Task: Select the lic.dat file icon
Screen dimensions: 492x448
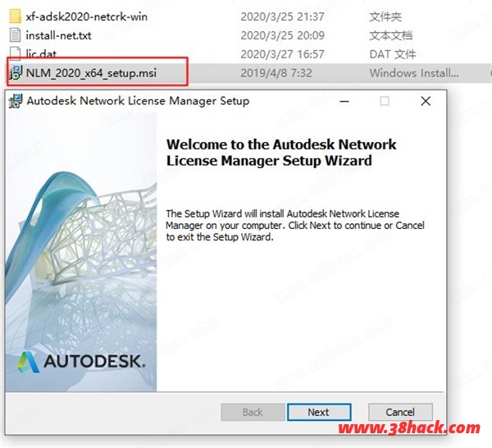Action: pos(15,53)
